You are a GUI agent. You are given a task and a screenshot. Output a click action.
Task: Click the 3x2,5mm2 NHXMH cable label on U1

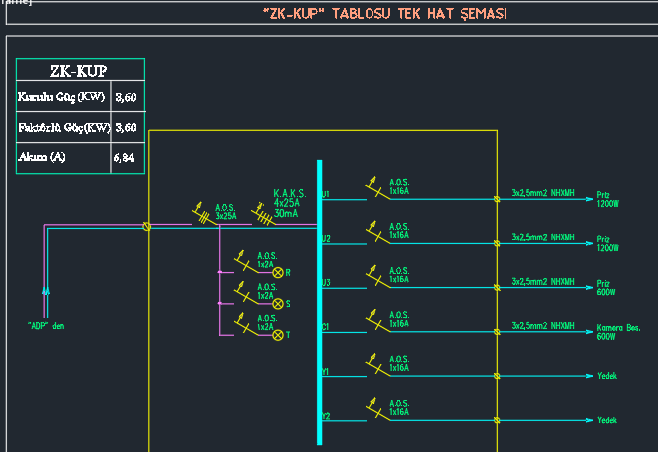click(x=543, y=193)
